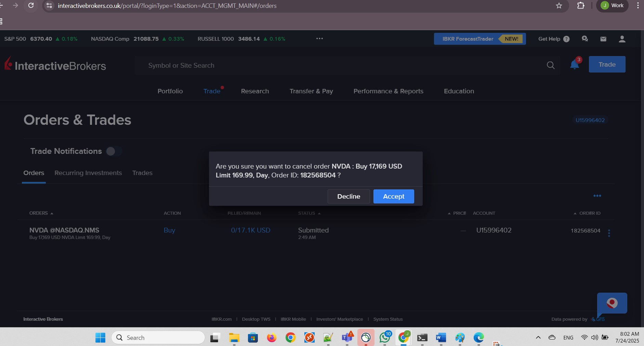644x346 pixels.
Task: View site information icon in address bar
Action: point(49,5)
